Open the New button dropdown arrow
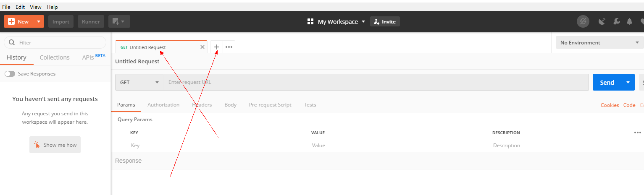This screenshot has width=644, height=195. click(39, 21)
